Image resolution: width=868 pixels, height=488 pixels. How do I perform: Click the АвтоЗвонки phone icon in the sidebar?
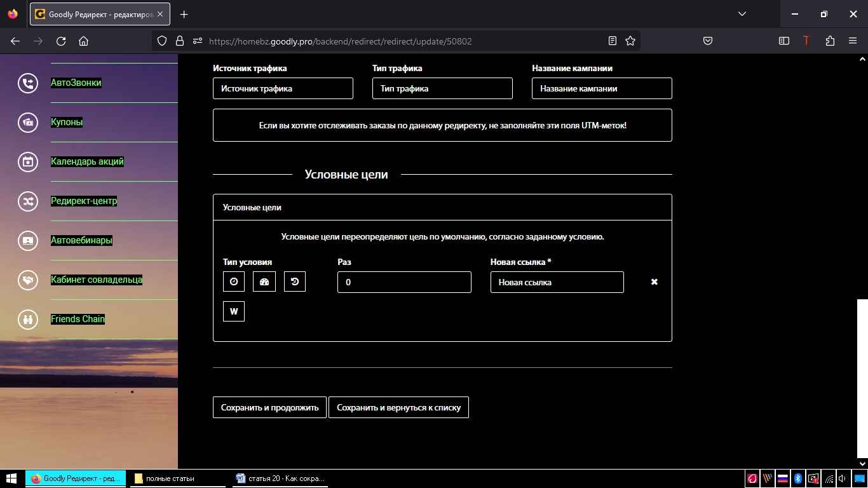point(28,83)
